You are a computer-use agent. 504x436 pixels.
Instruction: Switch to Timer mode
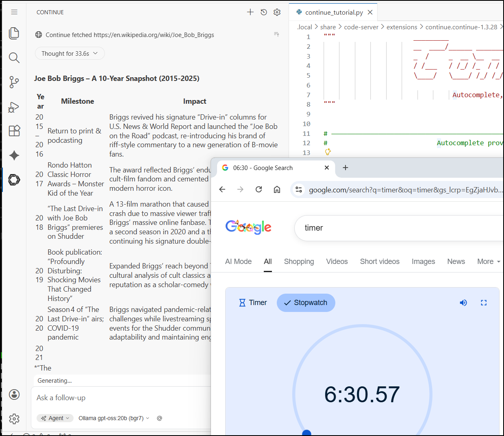[253, 303]
